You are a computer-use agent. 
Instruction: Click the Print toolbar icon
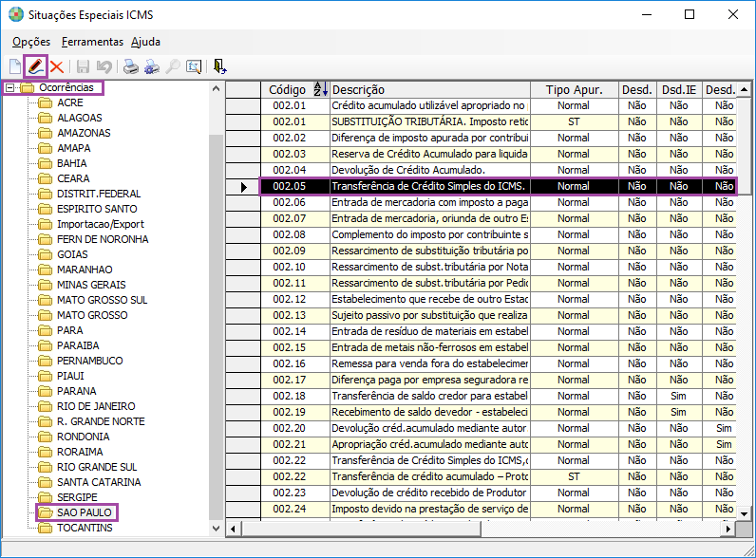131,66
